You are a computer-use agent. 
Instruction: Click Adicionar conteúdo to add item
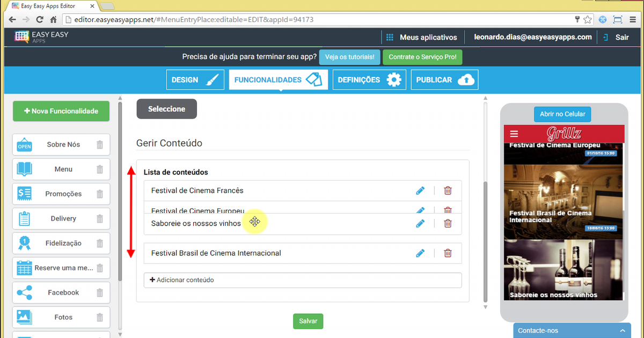tap(303, 280)
